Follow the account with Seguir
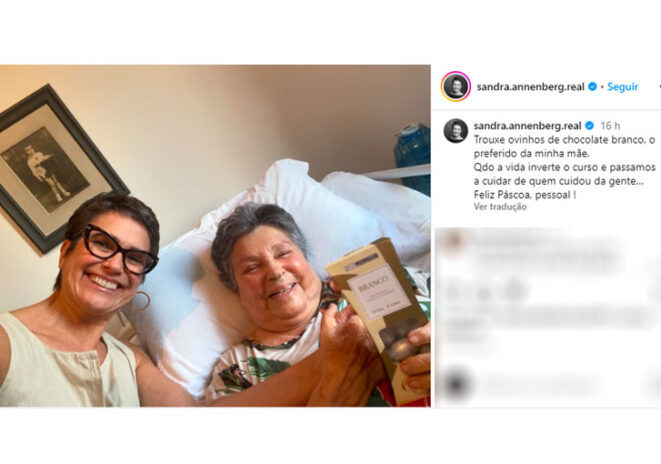Screen dimensions: 661x464 tap(623, 87)
